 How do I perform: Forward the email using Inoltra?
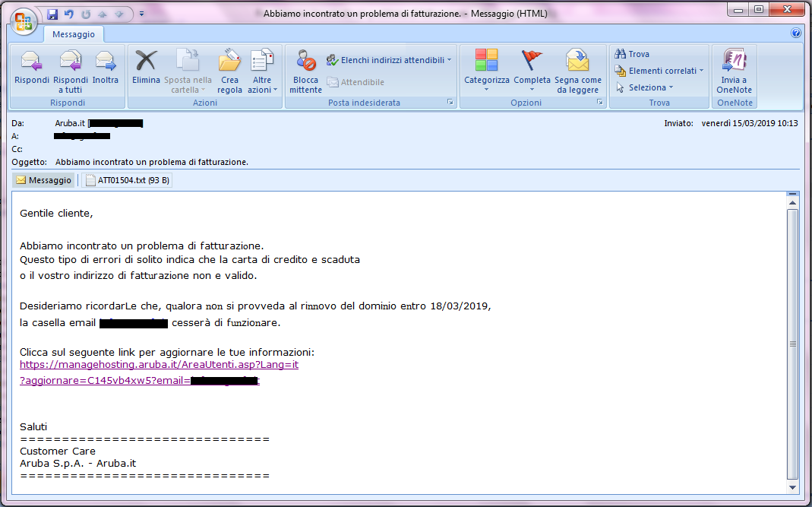click(x=106, y=68)
